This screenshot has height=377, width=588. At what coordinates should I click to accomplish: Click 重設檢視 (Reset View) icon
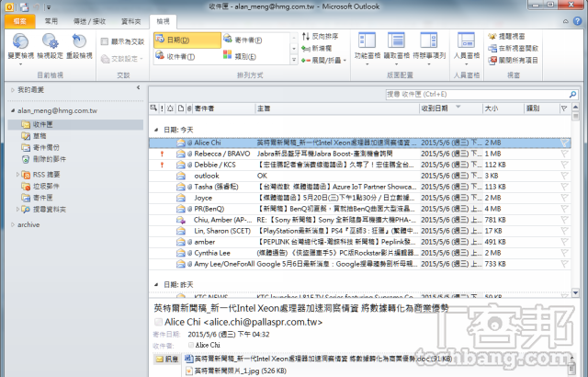pos(79,47)
